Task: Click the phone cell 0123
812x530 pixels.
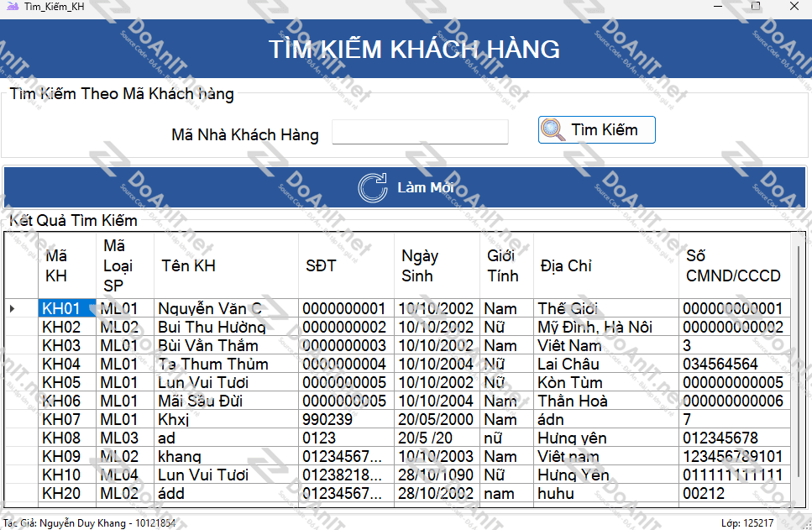Action: pyautogui.click(x=347, y=438)
